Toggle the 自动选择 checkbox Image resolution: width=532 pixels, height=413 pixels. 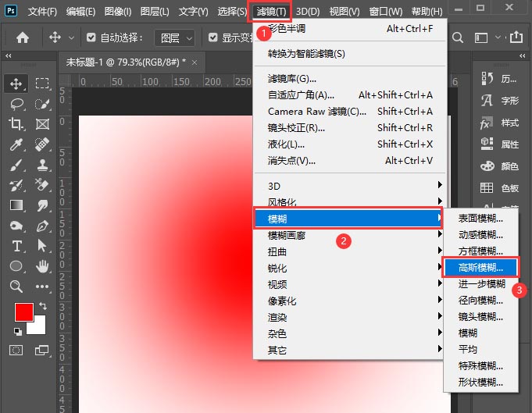pos(91,37)
